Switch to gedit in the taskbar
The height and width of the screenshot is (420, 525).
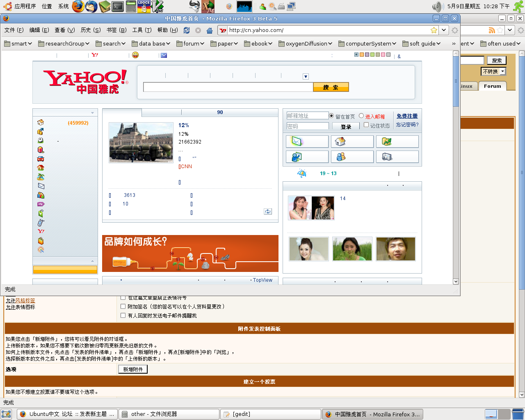point(271,414)
